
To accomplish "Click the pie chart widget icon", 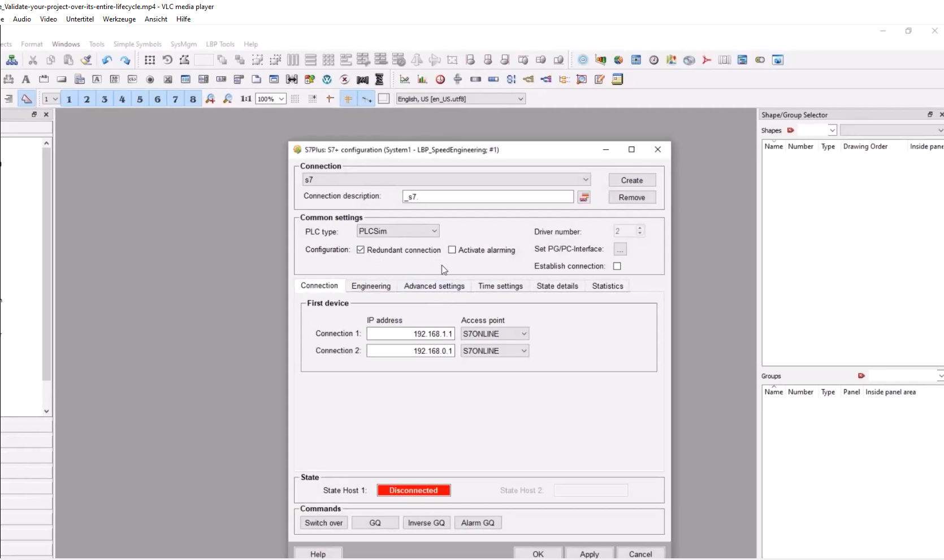I will pos(618,60).
